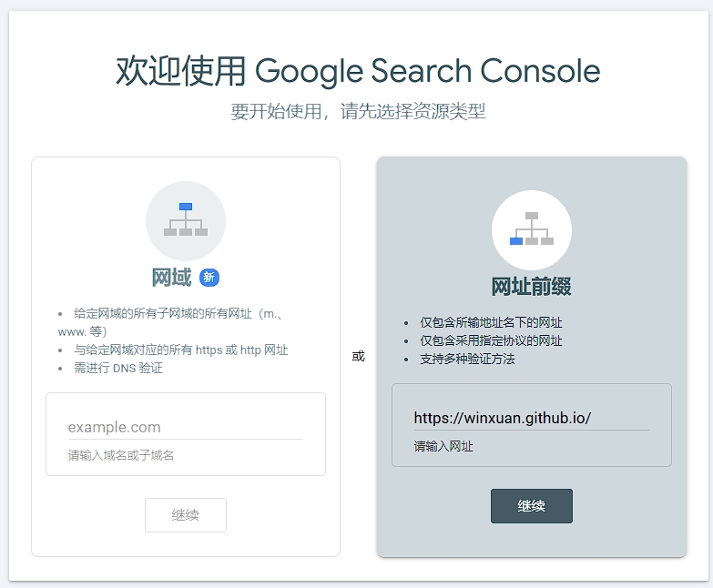Click the blue 新 badge next to 网域

click(x=209, y=278)
